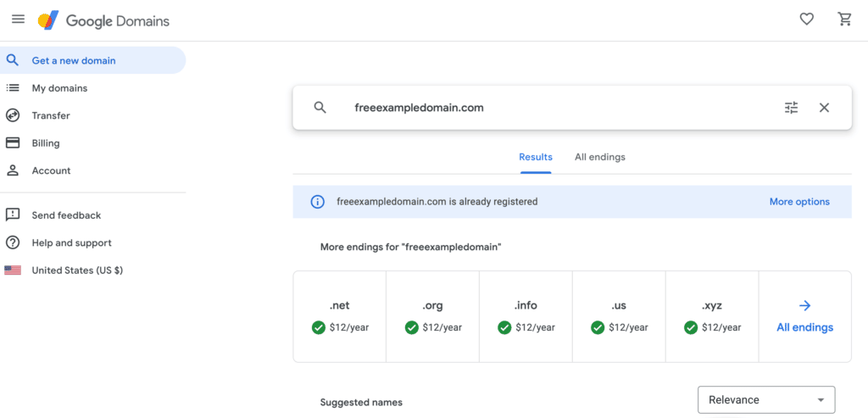Clear the search with X icon
The width and height of the screenshot is (868, 418).
pyautogui.click(x=824, y=108)
